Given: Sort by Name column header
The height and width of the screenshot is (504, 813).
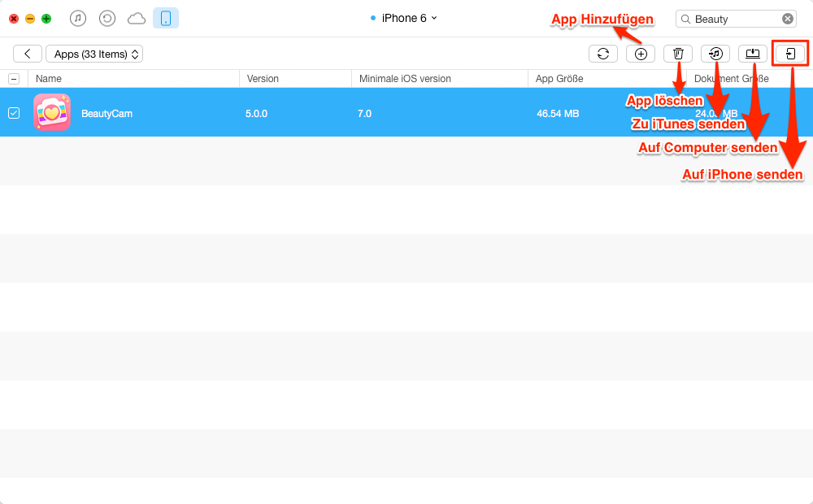Looking at the screenshot, I should pos(134,79).
